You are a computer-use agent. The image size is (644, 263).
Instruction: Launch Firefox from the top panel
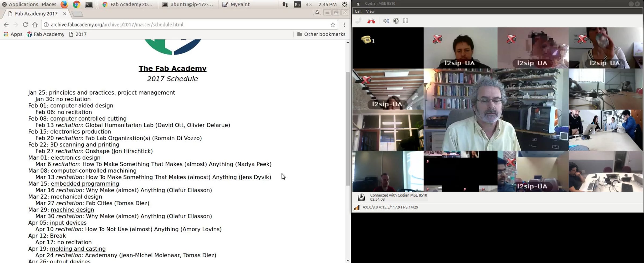tap(64, 4)
